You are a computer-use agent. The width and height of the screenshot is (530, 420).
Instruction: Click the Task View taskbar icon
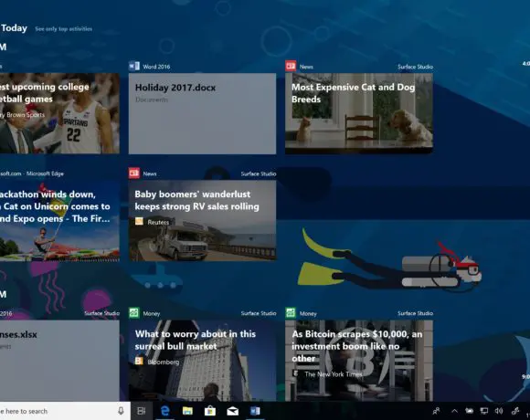142,411
